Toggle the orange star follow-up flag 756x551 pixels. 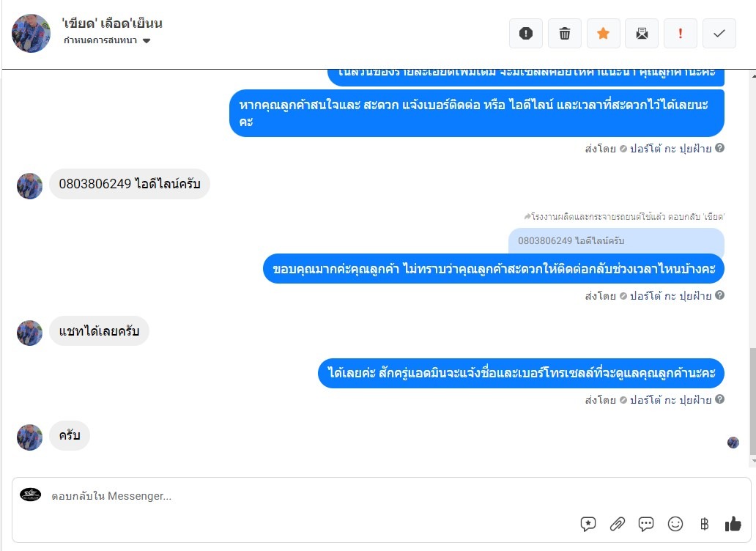tap(603, 33)
